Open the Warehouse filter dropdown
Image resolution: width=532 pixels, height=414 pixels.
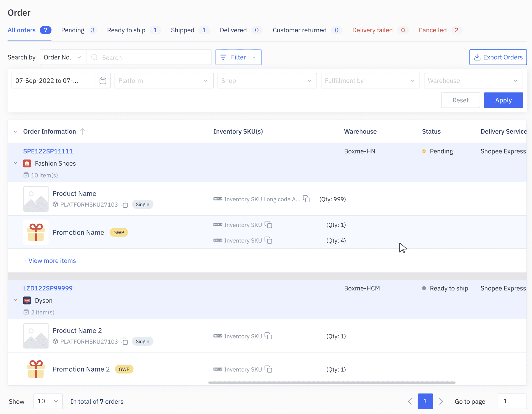473,81
